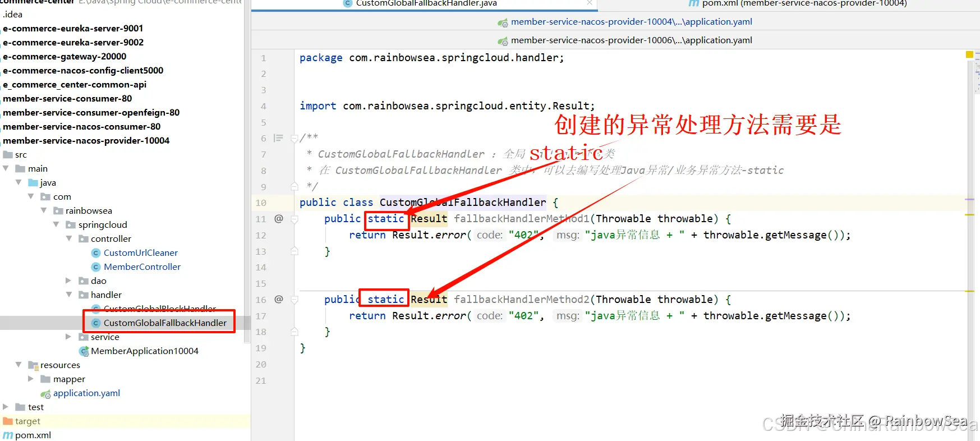Image resolution: width=980 pixels, height=441 pixels.
Task: Select e-commerce-eureka-server-9001 module
Action: point(73,29)
